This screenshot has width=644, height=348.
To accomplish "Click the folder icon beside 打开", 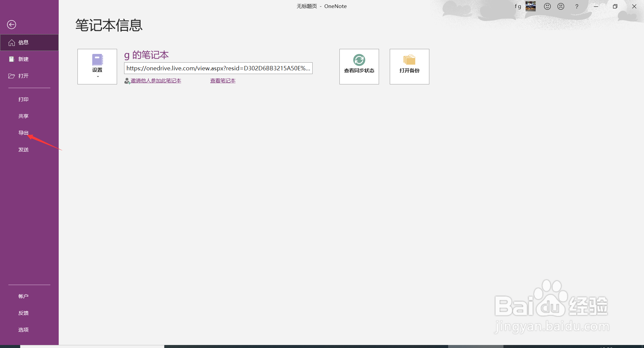I will (x=12, y=76).
